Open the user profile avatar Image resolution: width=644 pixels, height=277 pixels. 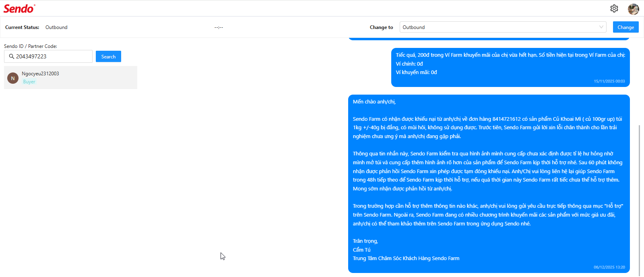(634, 9)
